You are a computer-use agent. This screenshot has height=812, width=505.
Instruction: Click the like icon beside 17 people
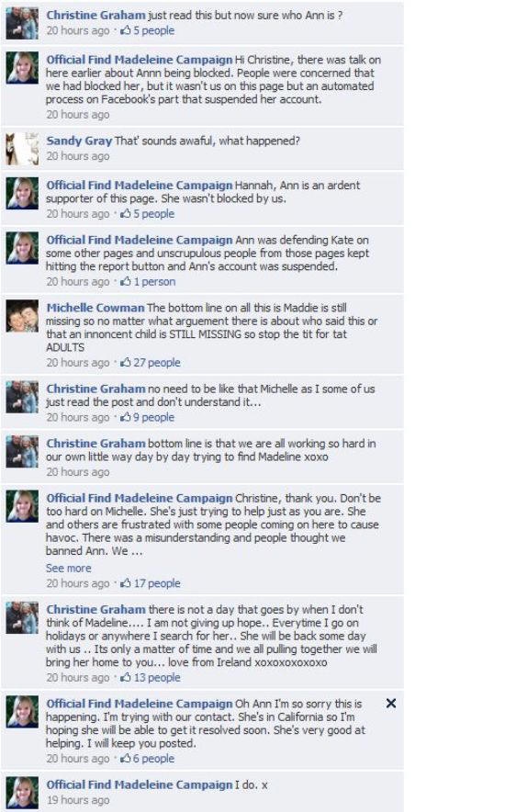click(x=126, y=583)
